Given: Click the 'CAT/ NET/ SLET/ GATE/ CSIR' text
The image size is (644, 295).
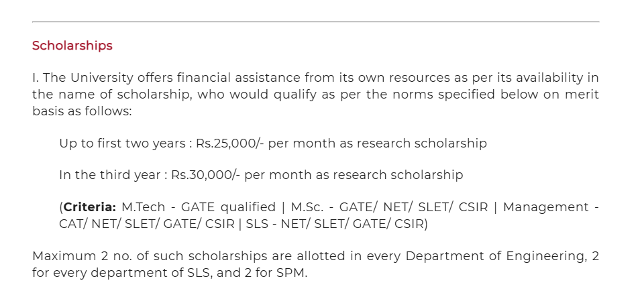Looking at the screenshot, I should (146, 224).
